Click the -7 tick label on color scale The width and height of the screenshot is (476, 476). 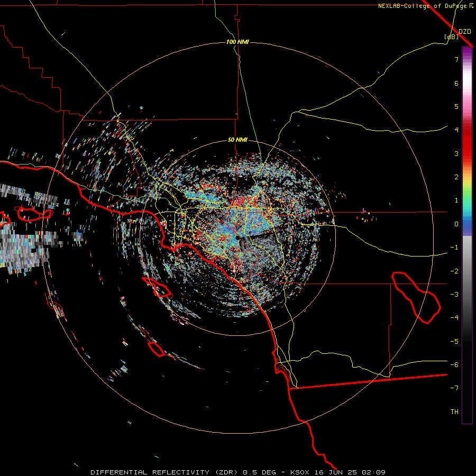click(454, 388)
